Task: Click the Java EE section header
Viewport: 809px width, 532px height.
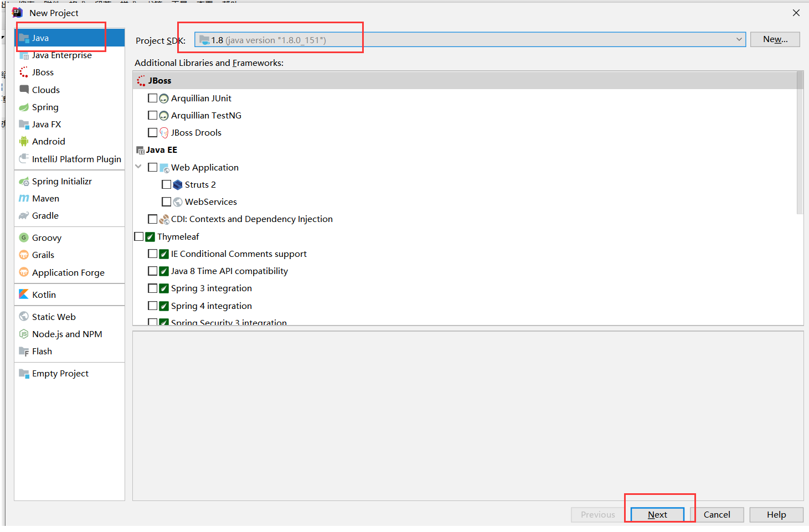Action: click(x=161, y=150)
